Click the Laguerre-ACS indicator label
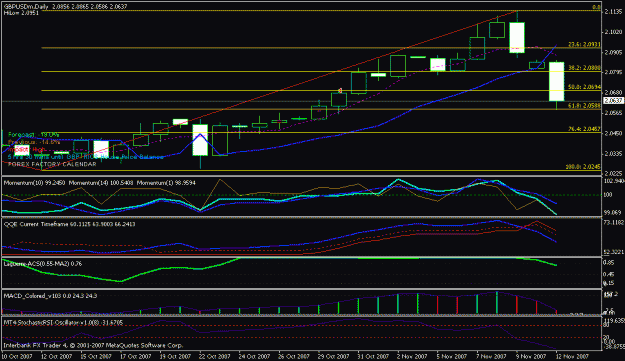This screenshot has height=361, width=625. pyautogui.click(x=43, y=264)
